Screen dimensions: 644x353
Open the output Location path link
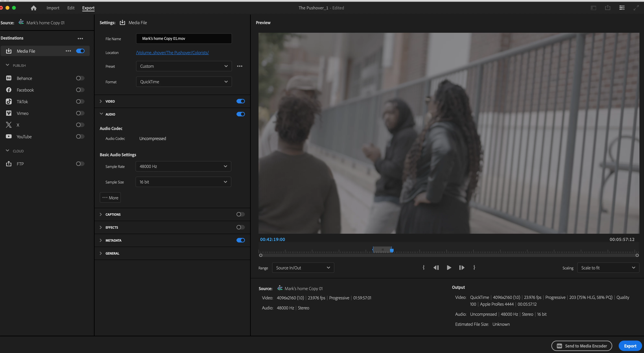(x=172, y=53)
